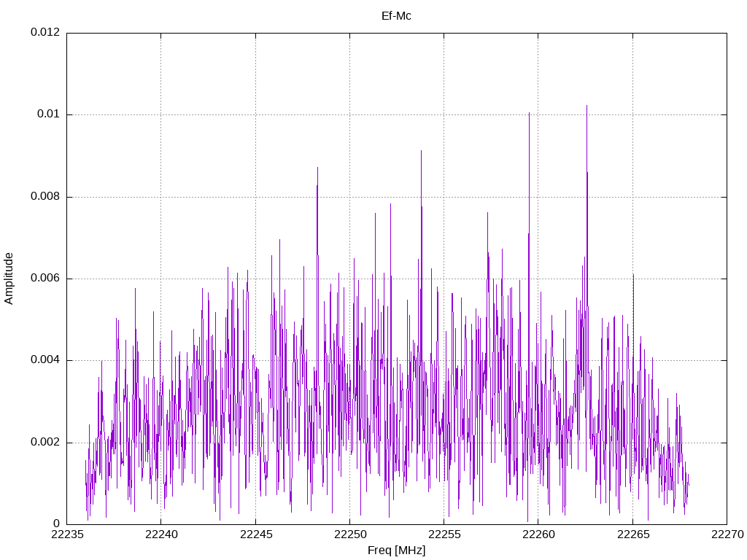Click x-axis tick label 22250
This screenshot has width=747, height=560.
point(349,534)
